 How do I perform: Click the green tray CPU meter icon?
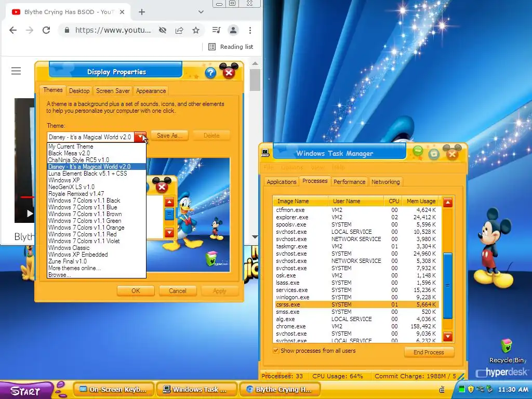[x=462, y=389]
